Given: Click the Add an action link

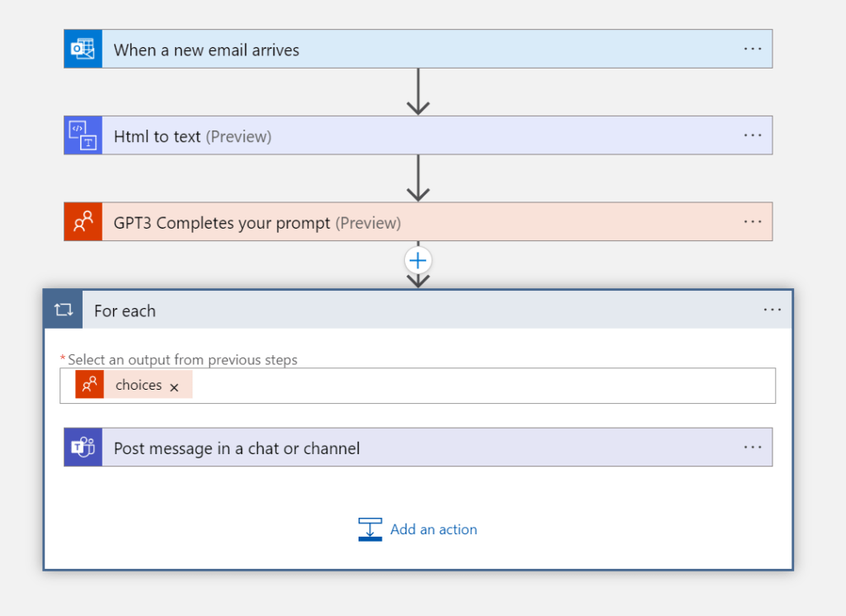Looking at the screenshot, I should 434,529.
